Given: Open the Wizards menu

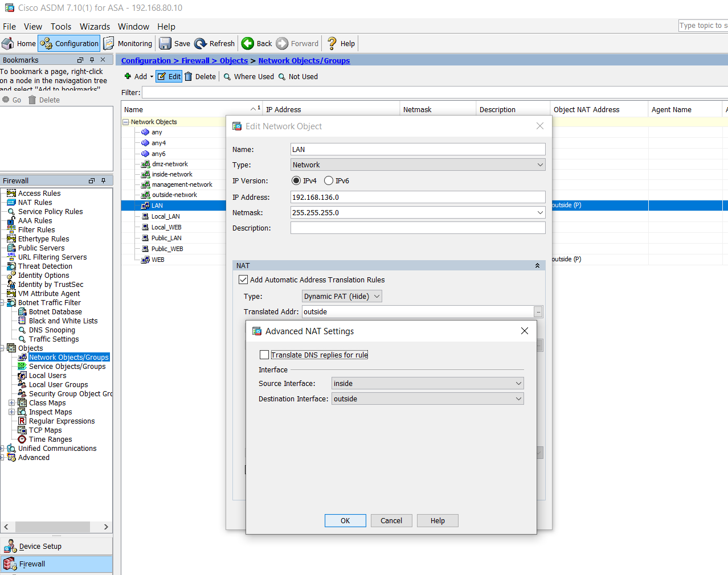Looking at the screenshot, I should (95, 27).
